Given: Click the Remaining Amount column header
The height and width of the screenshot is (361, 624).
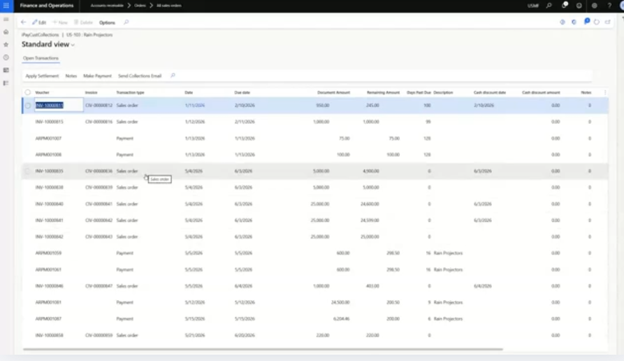Looking at the screenshot, I should [x=383, y=92].
